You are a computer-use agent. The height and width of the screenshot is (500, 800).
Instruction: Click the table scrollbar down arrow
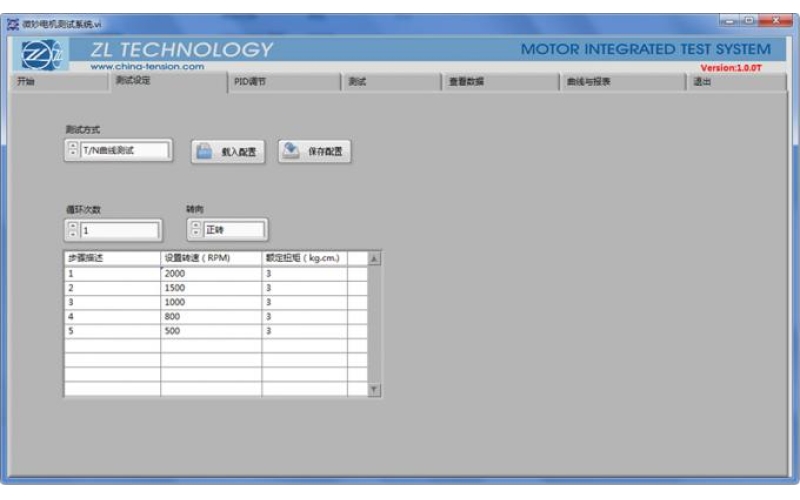click(x=374, y=390)
